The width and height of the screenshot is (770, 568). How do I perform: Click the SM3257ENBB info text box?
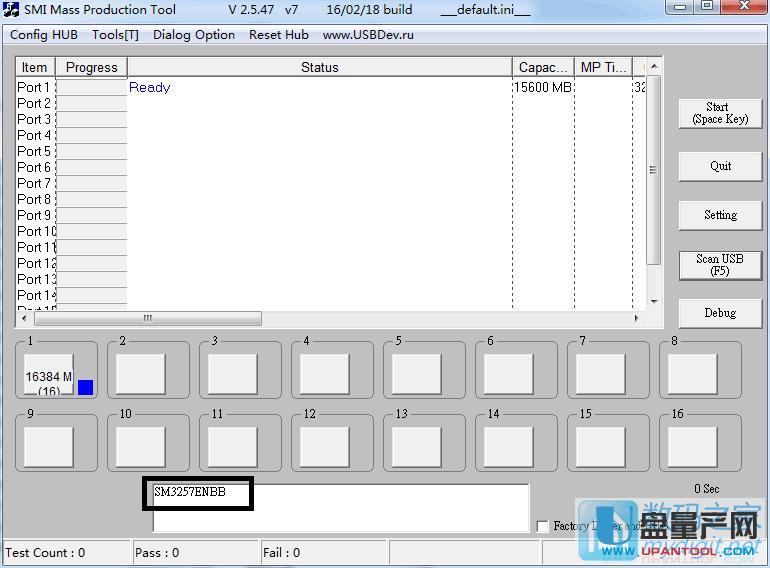coord(341,507)
